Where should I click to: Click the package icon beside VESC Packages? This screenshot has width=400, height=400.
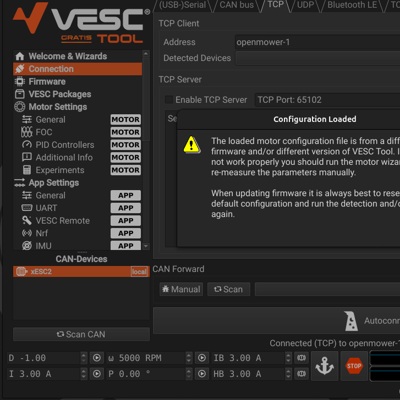coord(20,94)
